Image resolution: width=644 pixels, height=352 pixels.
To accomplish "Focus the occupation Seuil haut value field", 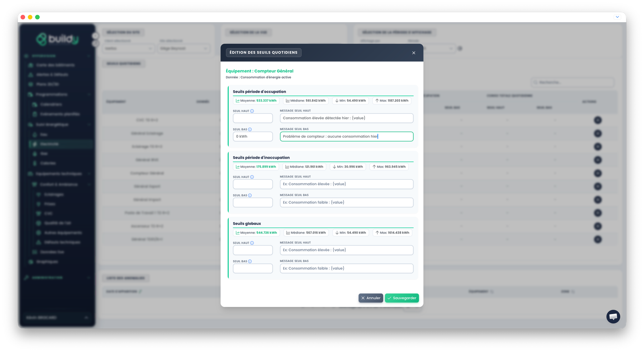I will (253, 118).
